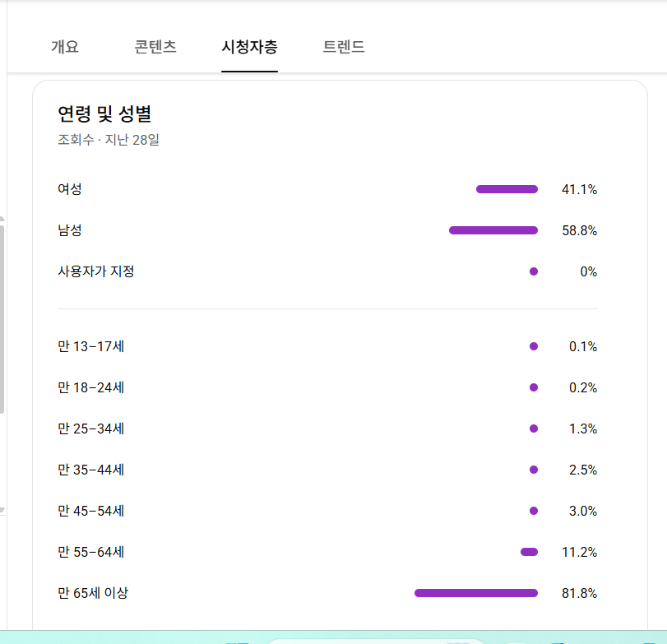The height and width of the screenshot is (644, 667).
Task: Click the 남성 purple bar
Action: (493, 230)
